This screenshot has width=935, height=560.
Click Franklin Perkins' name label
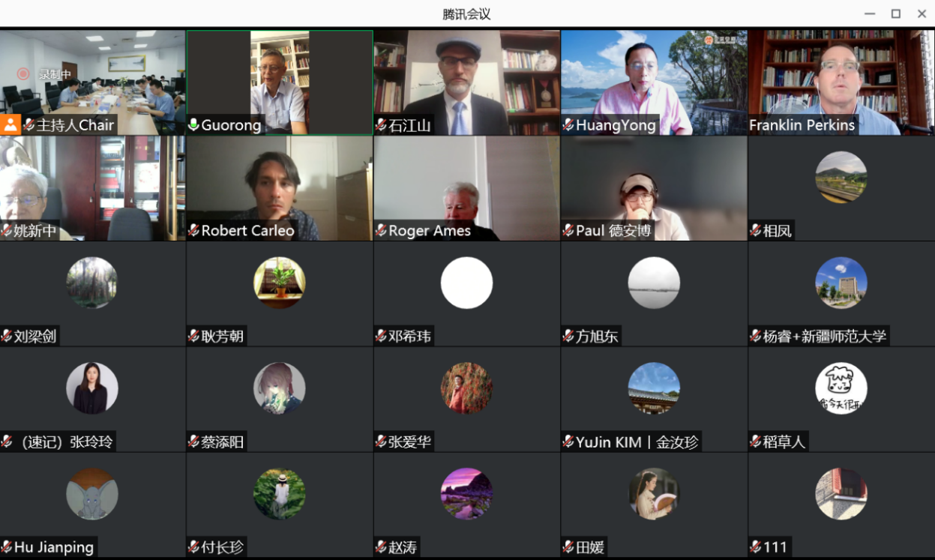point(802,125)
